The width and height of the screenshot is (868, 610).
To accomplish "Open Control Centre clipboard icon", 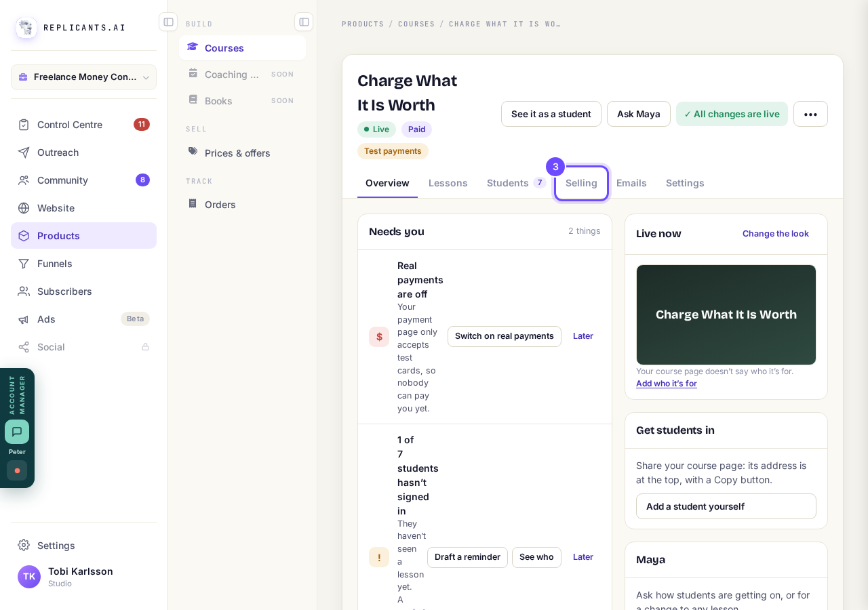I will [24, 125].
